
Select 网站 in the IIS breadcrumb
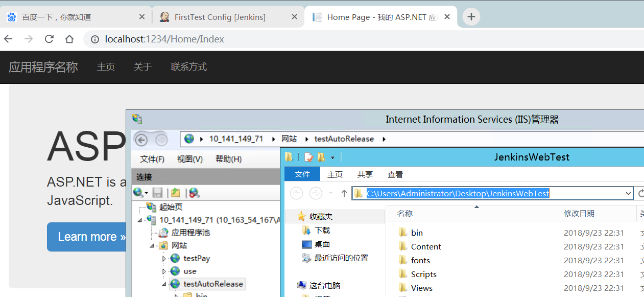(290, 139)
